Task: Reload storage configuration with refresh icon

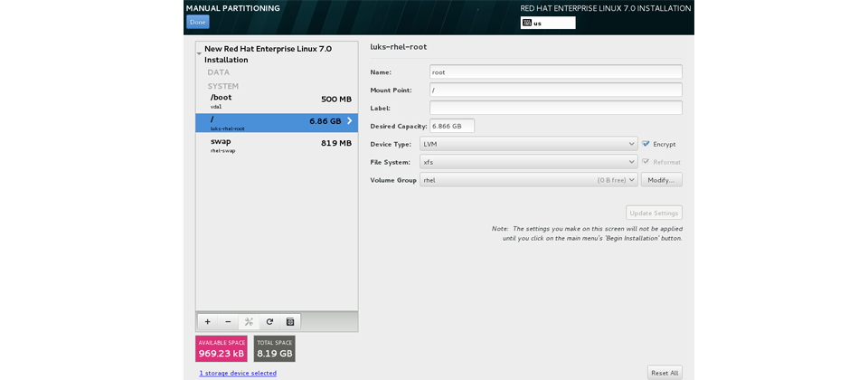Action: (x=269, y=322)
